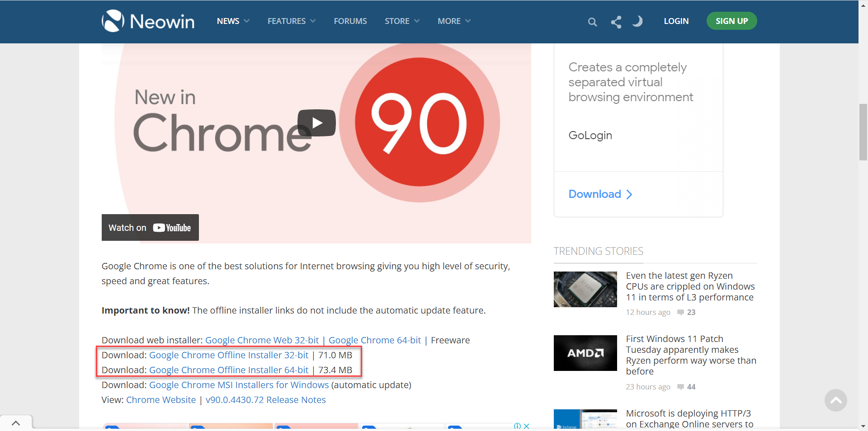Toggle dark mode with the moon icon
Image resolution: width=868 pixels, height=431 pixels.
pyautogui.click(x=637, y=21)
